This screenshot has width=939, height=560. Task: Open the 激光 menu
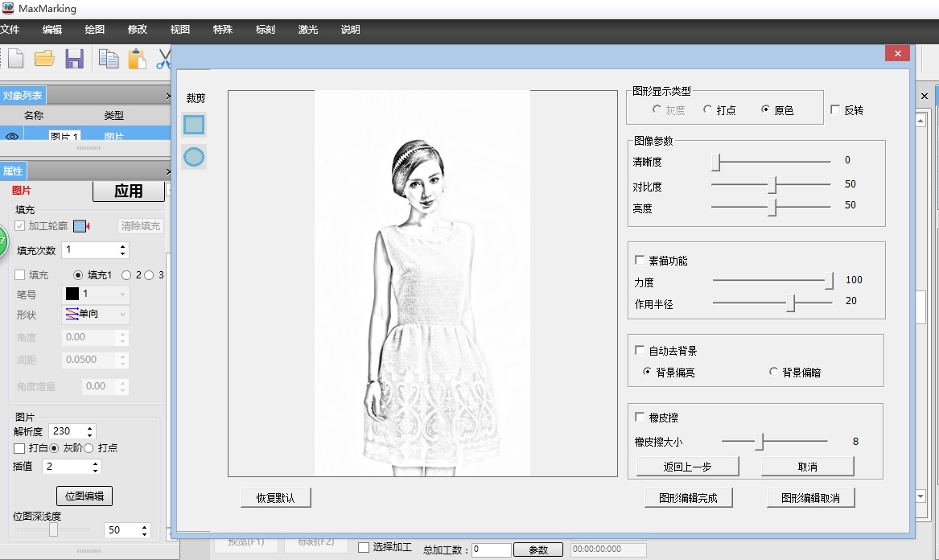click(x=307, y=30)
